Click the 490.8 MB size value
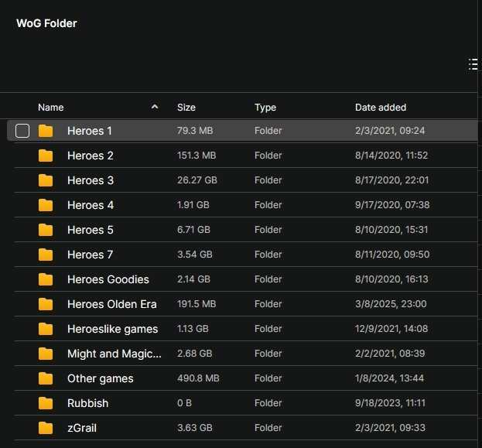This screenshot has width=482, height=448. [x=198, y=378]
